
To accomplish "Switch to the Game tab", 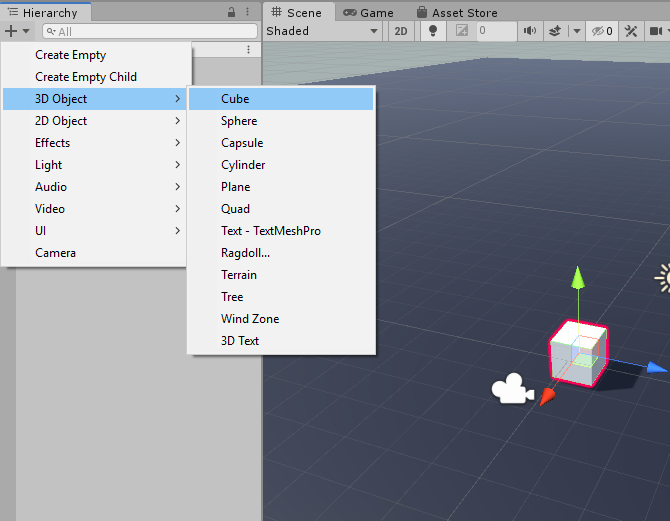I will point(368,12).
